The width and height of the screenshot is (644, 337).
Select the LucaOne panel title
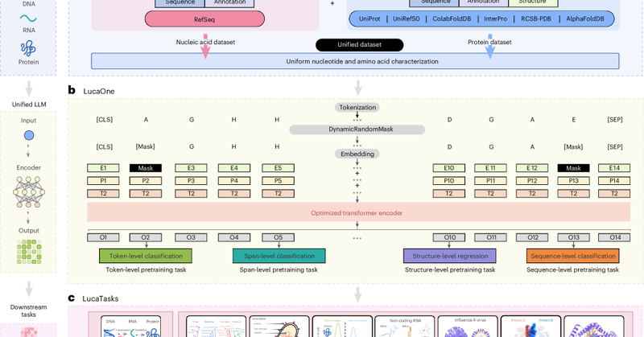(x=99, y=91)
